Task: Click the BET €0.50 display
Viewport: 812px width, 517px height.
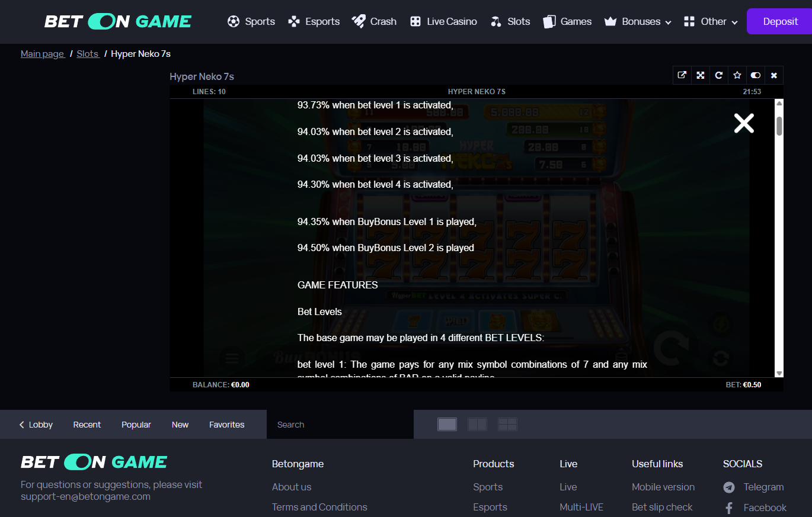Action: click(x=743, y=385)
